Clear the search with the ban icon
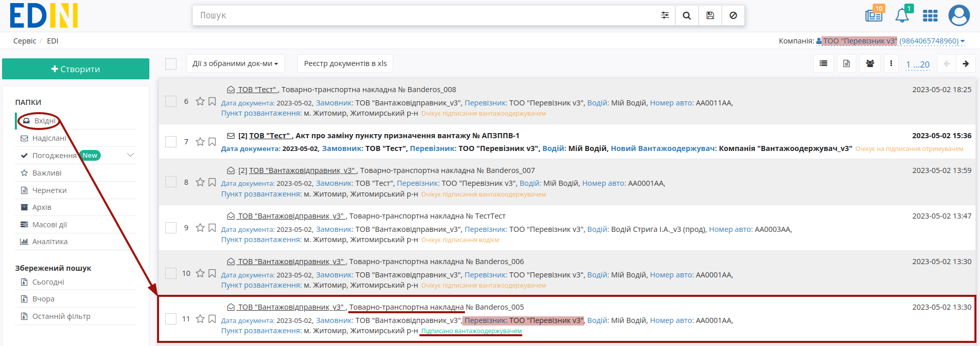This screenshot has height=346, width=980. point(733,15)
